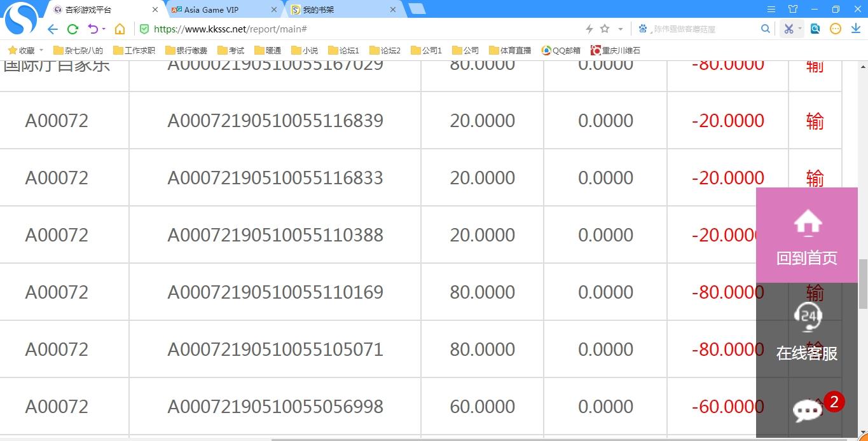
Task: Click the scissors screenshot tool
Action: (789, 29)
